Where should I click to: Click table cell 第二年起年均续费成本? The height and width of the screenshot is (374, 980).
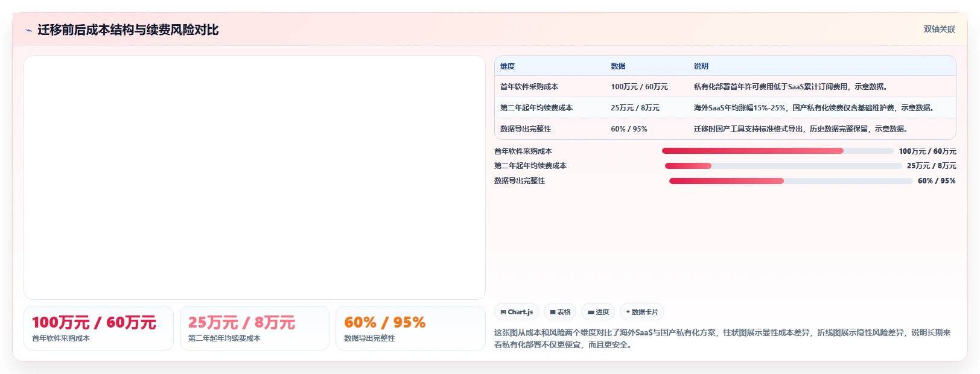(x=536, y=108)
